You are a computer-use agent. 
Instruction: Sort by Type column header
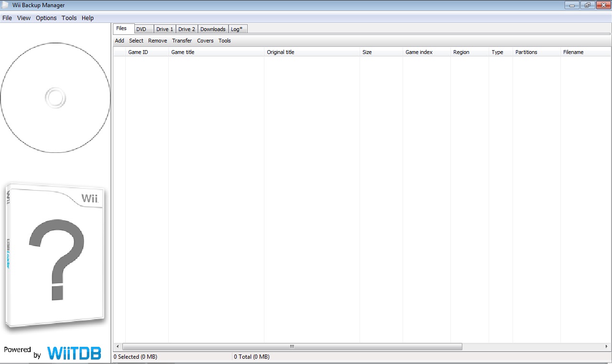point(501,52)
